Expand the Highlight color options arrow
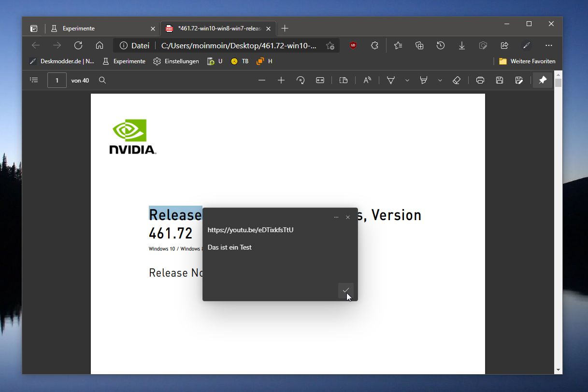The image size is (588, 392). 440,80
